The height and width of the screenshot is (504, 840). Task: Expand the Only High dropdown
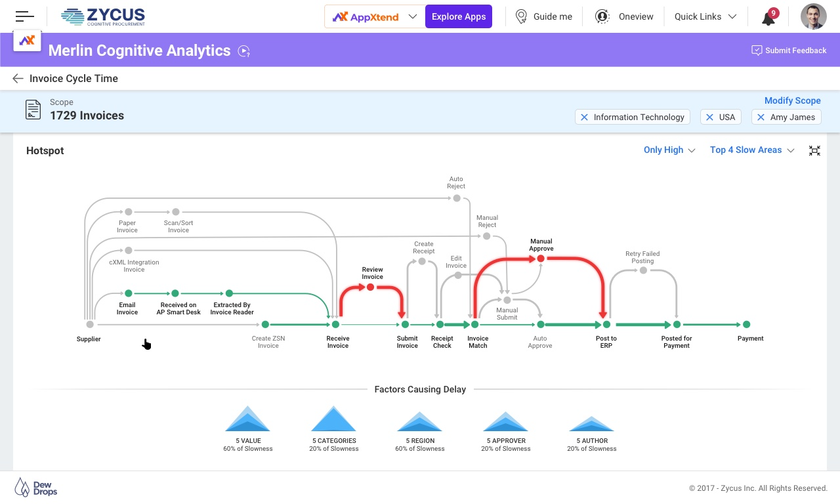(x=669, y=150)
